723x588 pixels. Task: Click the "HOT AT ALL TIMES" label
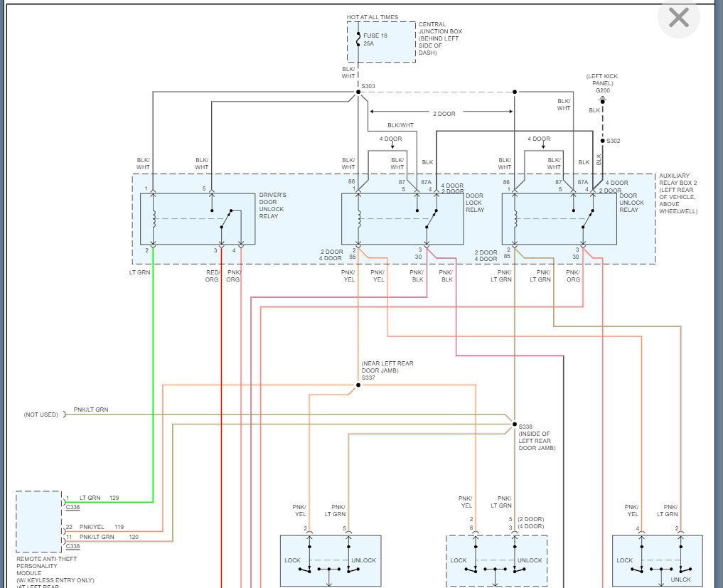372,17
